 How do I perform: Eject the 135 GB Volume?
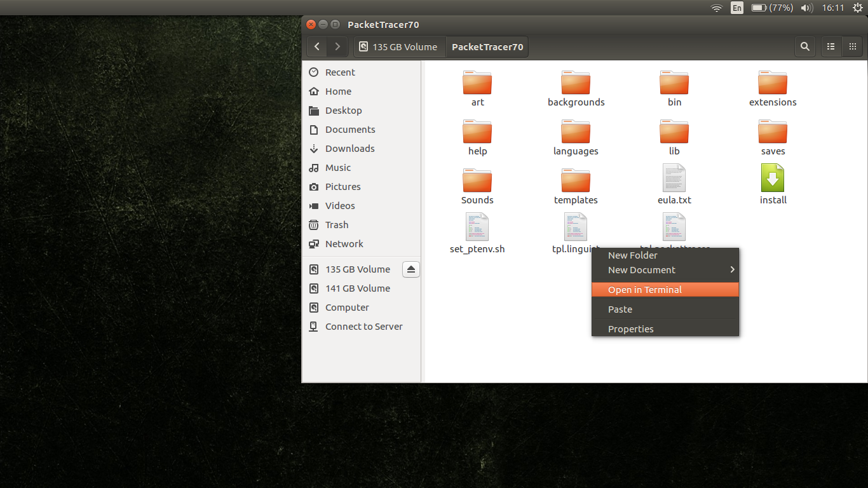tap(410, 269)
